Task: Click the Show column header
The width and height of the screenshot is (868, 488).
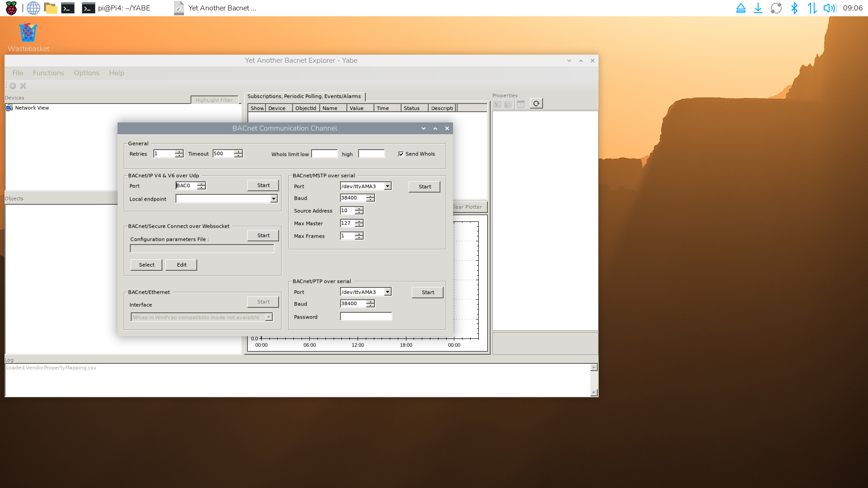Action: [x=257, y=108]
